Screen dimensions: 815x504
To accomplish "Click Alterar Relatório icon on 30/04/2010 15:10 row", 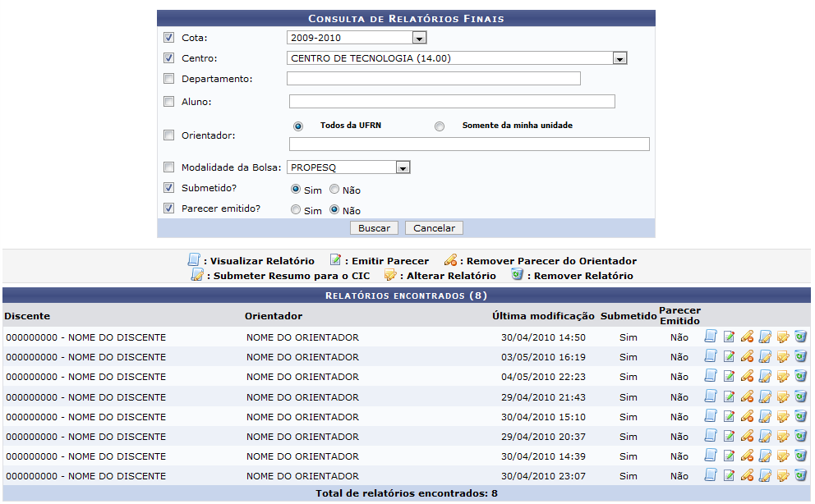I will coord(782,417).
